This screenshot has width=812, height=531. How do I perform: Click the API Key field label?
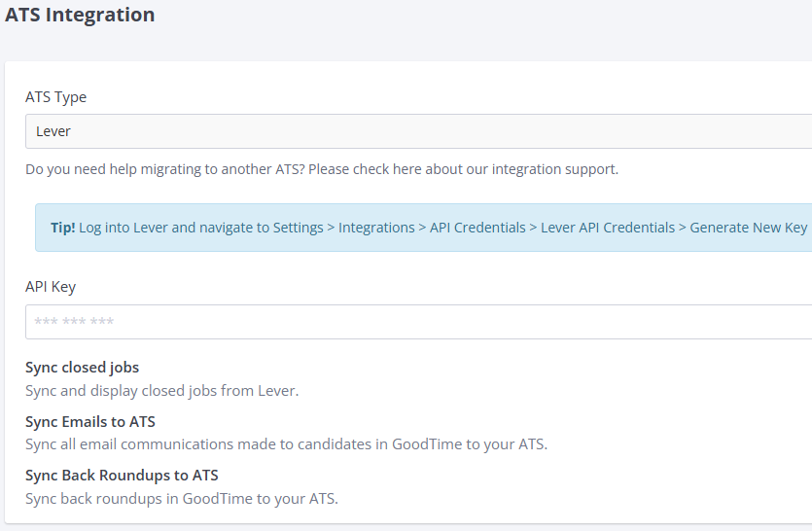coord(51,287)
